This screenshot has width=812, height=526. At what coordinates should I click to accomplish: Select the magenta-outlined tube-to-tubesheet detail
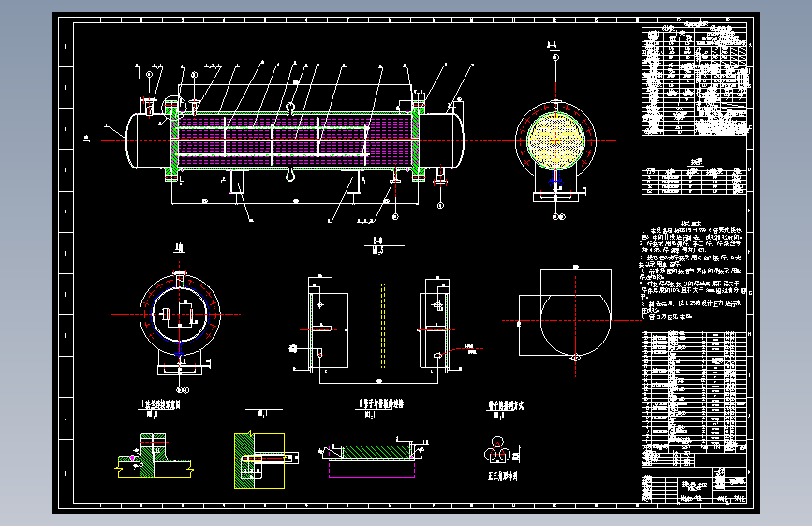tap(373, 457)
